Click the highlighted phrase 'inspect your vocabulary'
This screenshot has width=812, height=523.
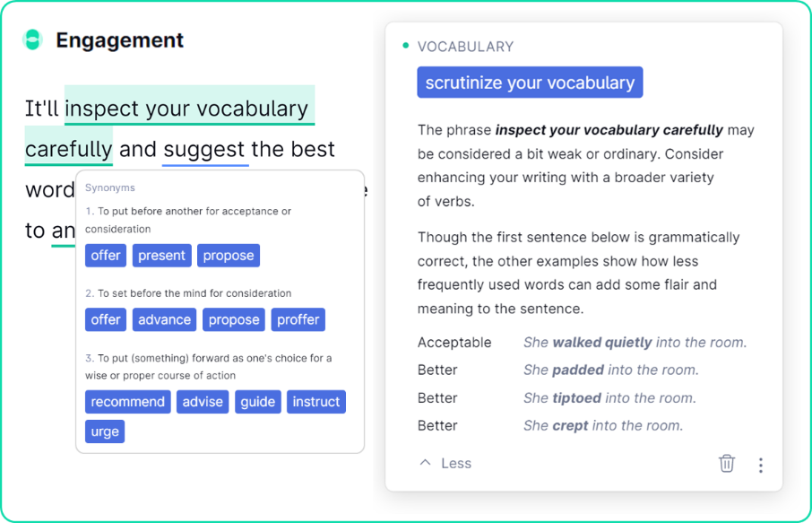point(186,109)
